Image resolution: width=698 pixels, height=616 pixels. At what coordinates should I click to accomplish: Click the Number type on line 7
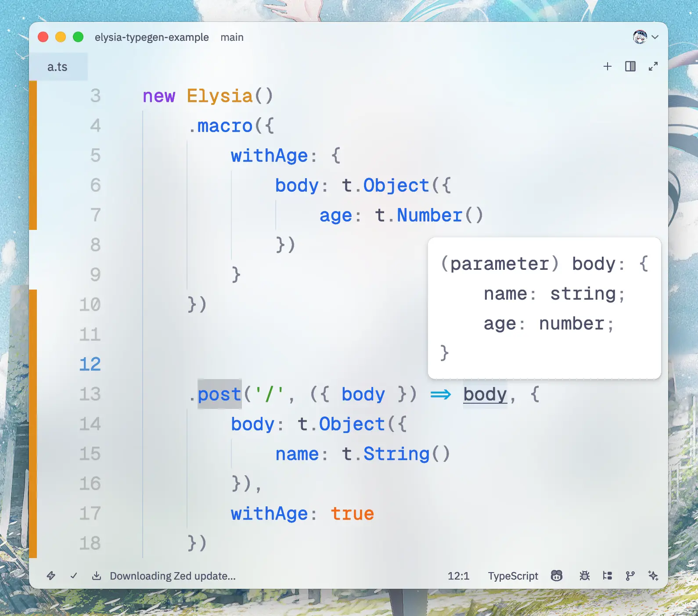[x=430, y=215]
